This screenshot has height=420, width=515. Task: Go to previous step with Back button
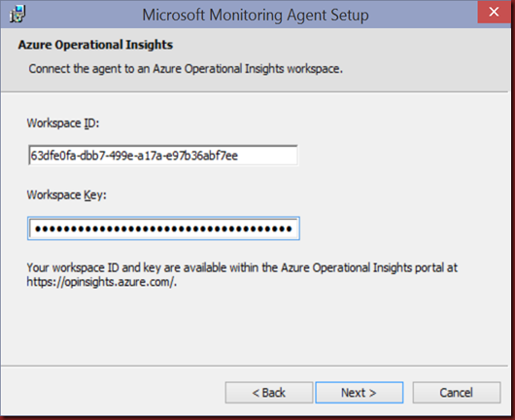coord(268,393)
